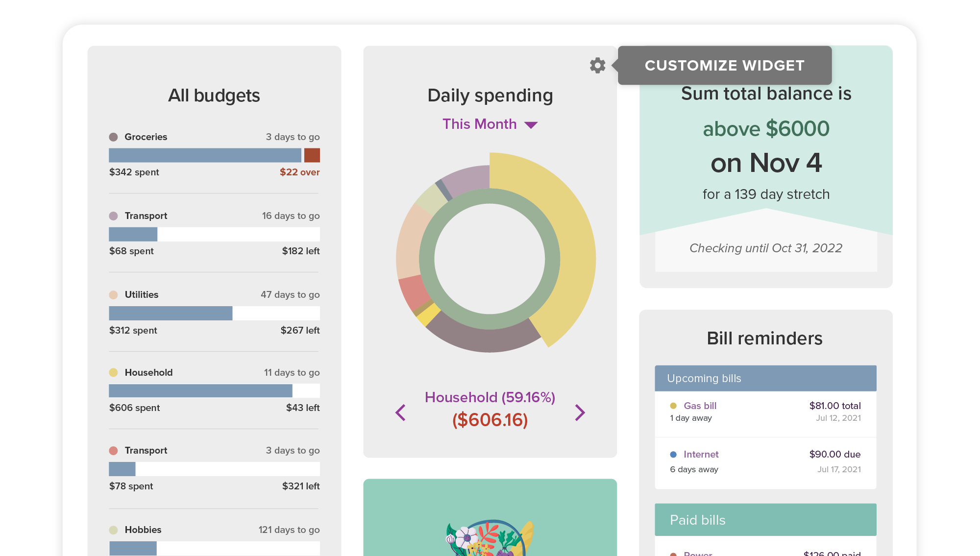The height and width of the screenshot is (556, 980).
Task: Click the Internet bill blue dot
Action: coord(673,455)
